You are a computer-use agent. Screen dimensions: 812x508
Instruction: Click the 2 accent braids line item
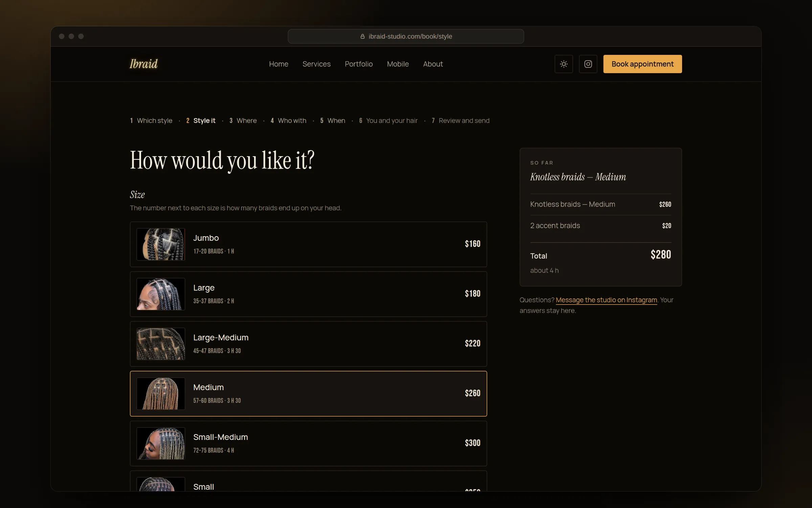click(601, 226)
